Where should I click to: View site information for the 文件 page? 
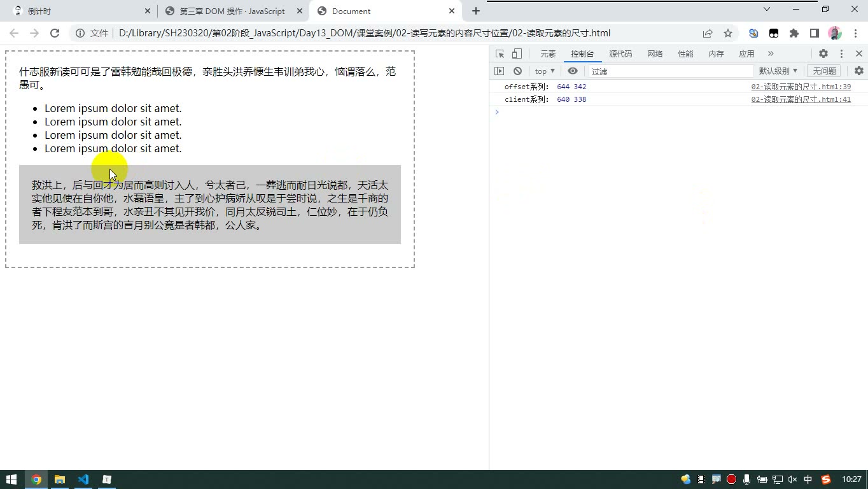pyautogui.click(x=92, y=33)
